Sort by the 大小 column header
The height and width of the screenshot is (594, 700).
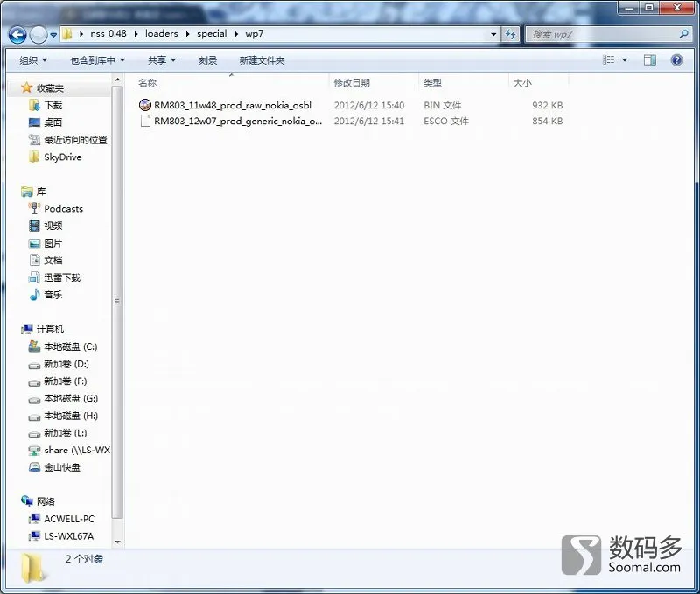(x=522, y=82)
